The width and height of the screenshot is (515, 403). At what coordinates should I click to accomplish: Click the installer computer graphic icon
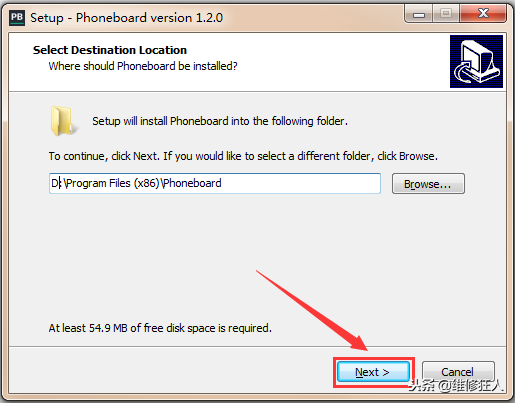click(x=476, y=61)
